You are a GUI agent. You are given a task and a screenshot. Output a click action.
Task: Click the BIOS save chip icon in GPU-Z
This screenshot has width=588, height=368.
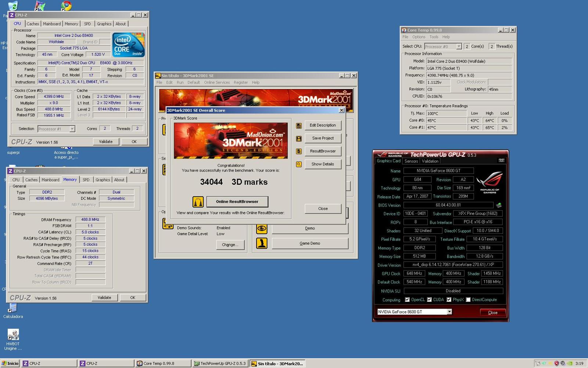click(x=499, y=205)
